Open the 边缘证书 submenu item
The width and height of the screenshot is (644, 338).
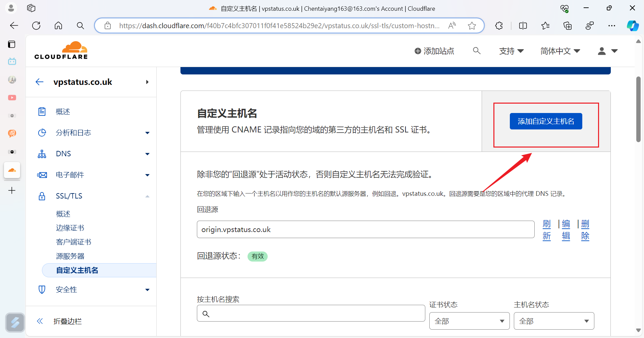(70, 228)
